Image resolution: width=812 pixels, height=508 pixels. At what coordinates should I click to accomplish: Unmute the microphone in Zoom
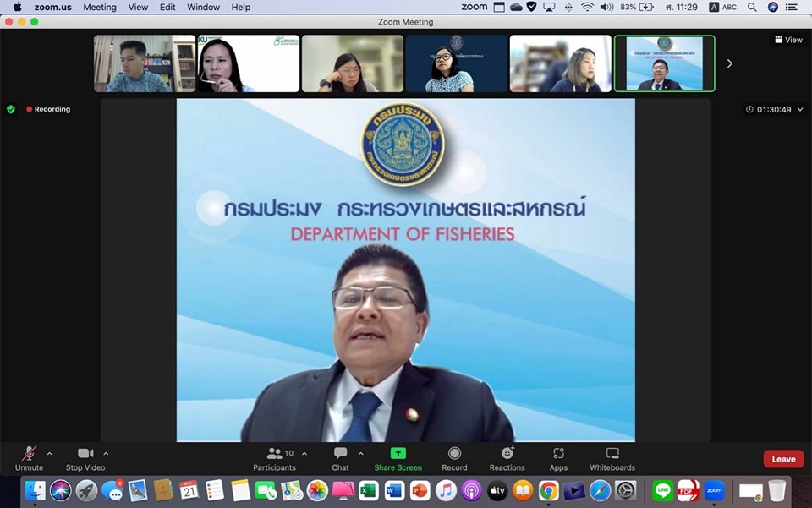tap(29, 459)
